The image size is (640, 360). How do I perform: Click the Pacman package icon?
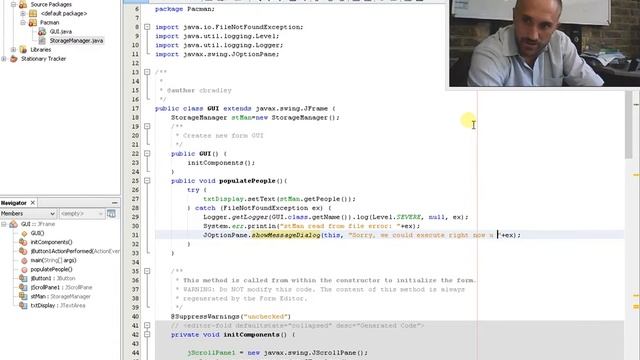(x=33, y=22)
